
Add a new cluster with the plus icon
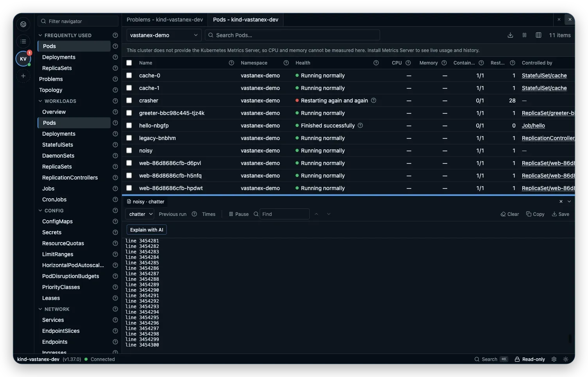point(23,76)
